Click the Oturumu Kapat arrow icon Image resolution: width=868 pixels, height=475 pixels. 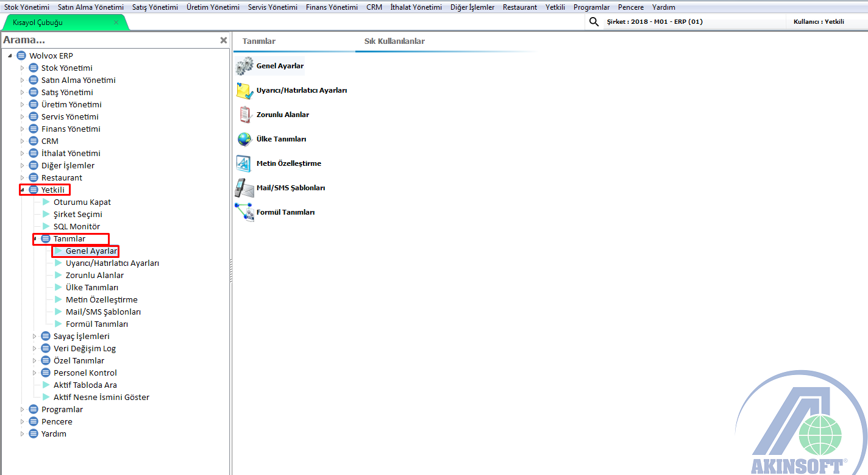tap(46, 202)
